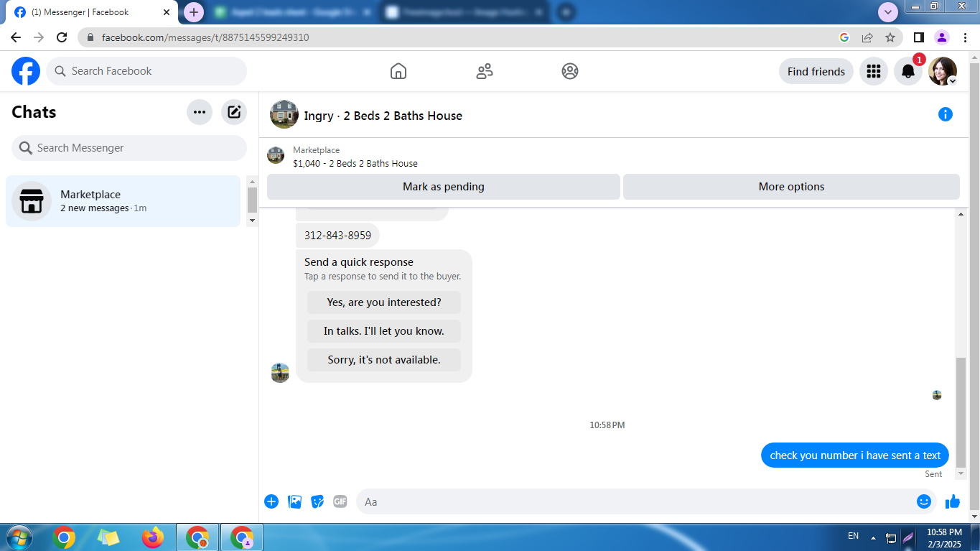Click the conversation scrollbar up arrow
Image resolution: width=980 pixels, height=551 pixels.
[x=961, y=214]
